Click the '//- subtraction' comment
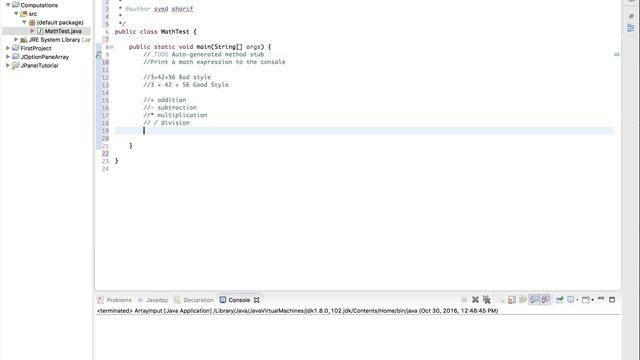Viewport: 640px width, 360px height. coord(170,108)
